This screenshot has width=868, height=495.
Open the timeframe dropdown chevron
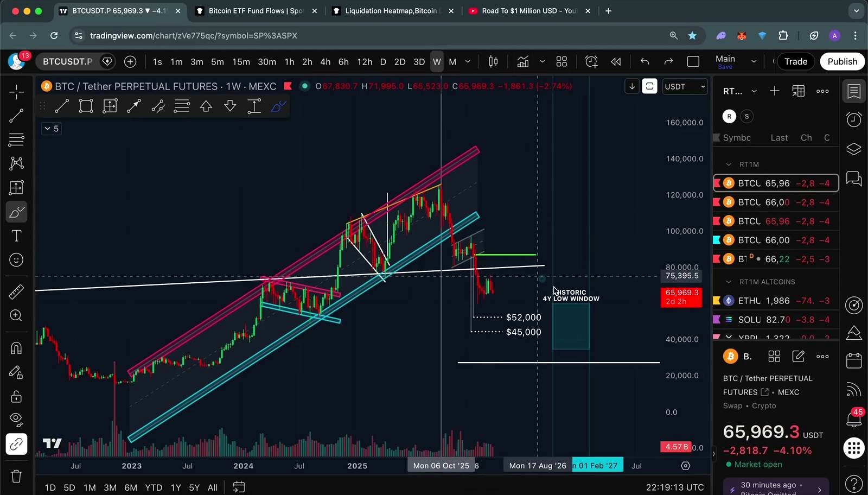pyautogui.click(x=468, y=62)
